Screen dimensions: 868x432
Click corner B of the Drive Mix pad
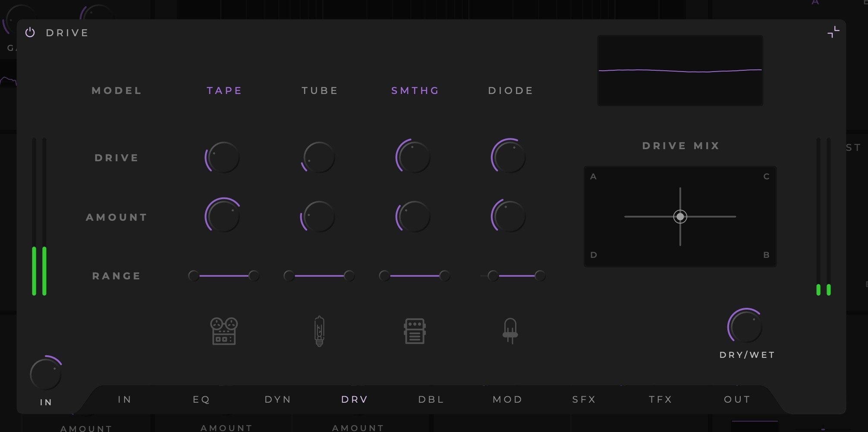766,255
